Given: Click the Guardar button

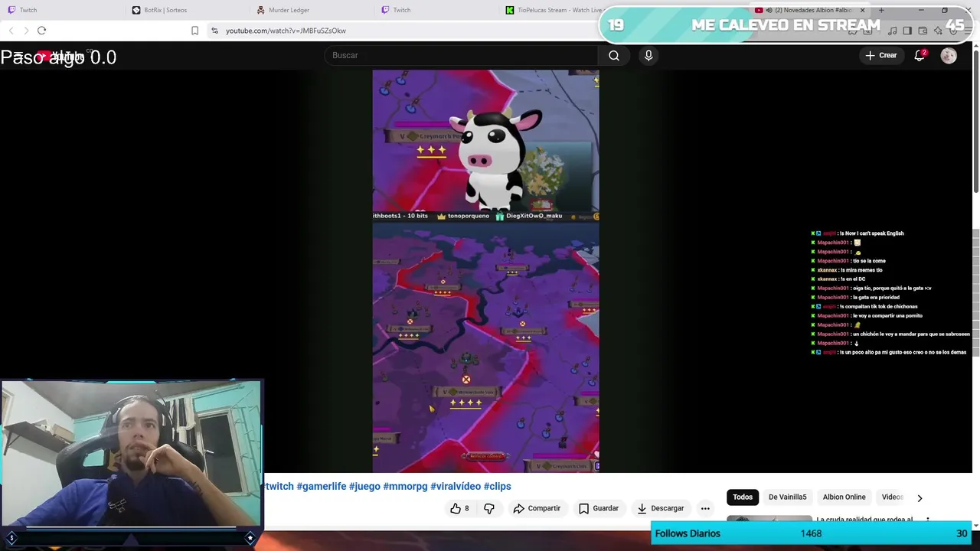Looking at the screenshot, I should point(599,508).
